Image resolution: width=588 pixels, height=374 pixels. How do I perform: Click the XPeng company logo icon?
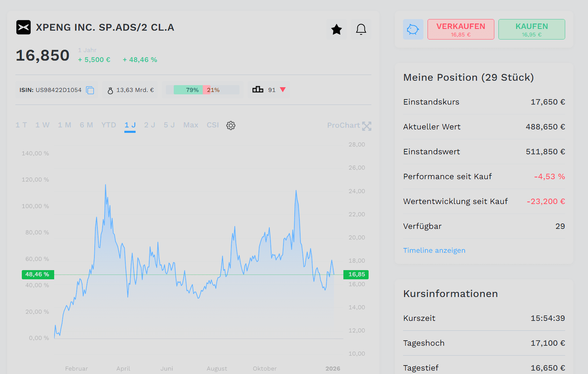click(24, 27)
